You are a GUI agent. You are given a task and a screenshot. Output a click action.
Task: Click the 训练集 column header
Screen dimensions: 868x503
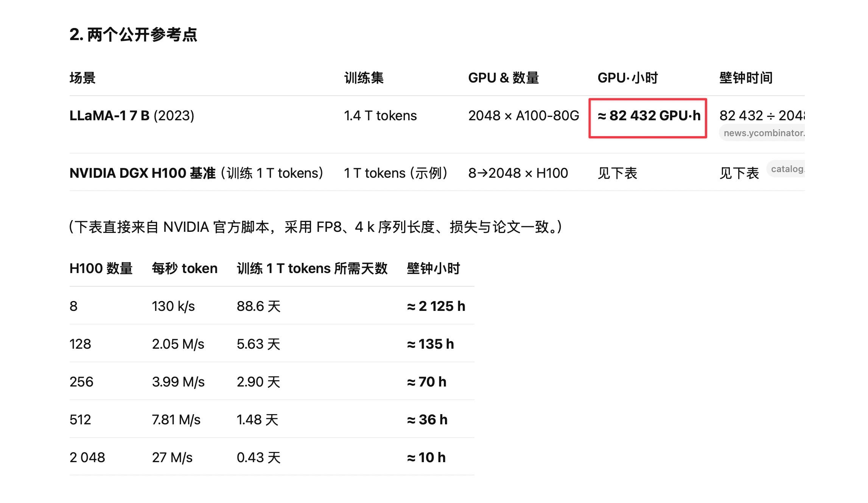(x=364, y=78)
